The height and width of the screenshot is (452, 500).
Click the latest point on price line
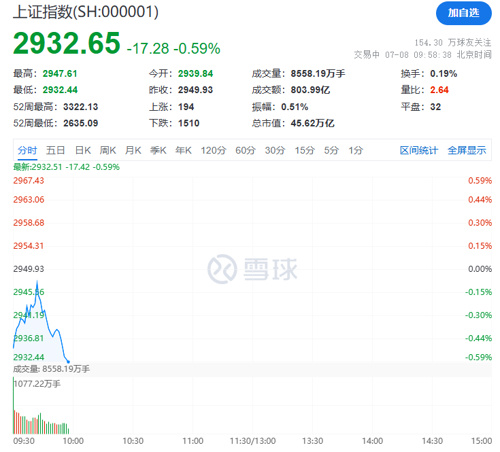point(68,362)
